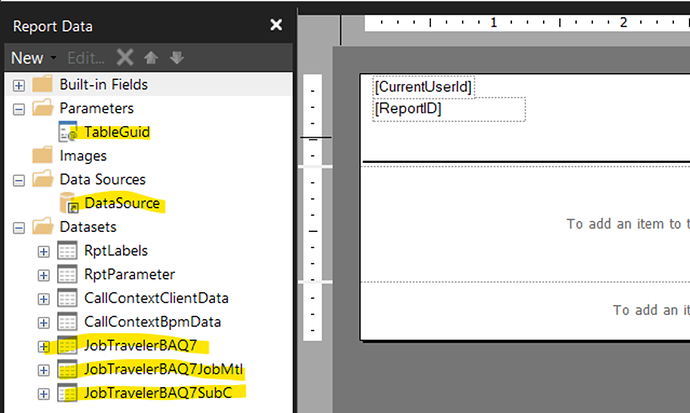Click the JobTravelerBAQ7 table icon
The width and height of the screenshot is (690, 413).
point(67,346)
